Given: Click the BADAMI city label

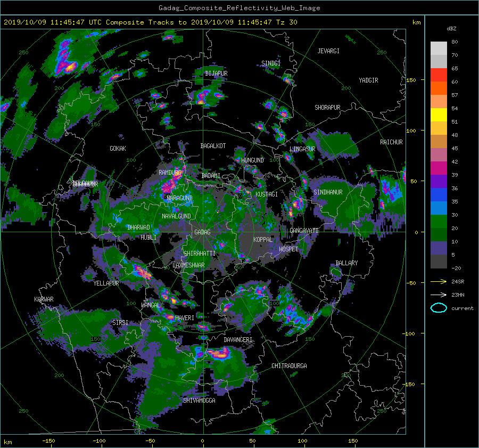Looking at the screenshot, I should 211,176.
